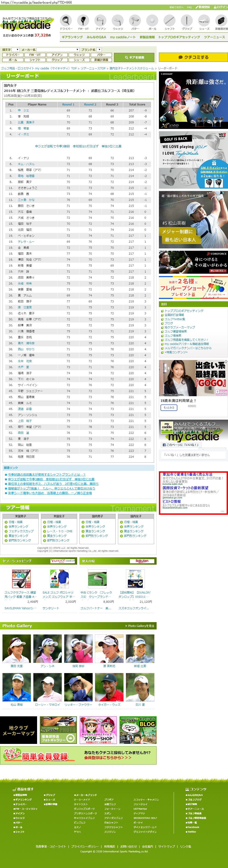Open the TaylorMade GOLF IS BACK banner
The width and height of the screenshot is (228, 868).
pyautogui.click(x=193, y=160)
